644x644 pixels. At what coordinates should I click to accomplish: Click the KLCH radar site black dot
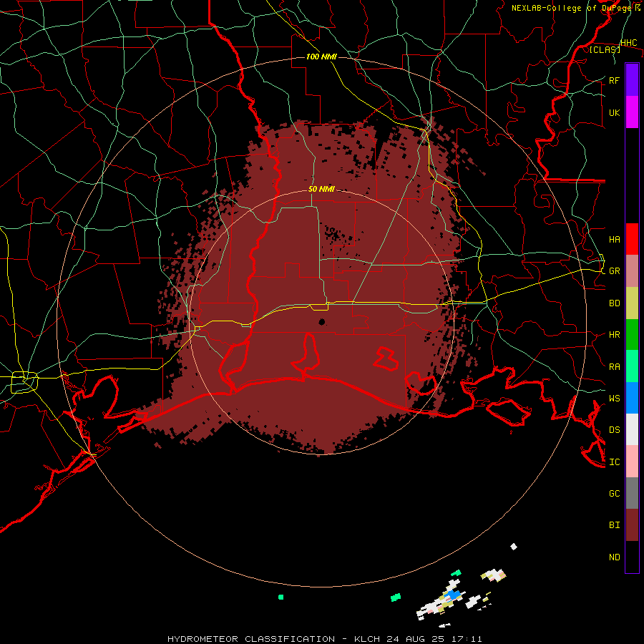(x=321, y=321)
